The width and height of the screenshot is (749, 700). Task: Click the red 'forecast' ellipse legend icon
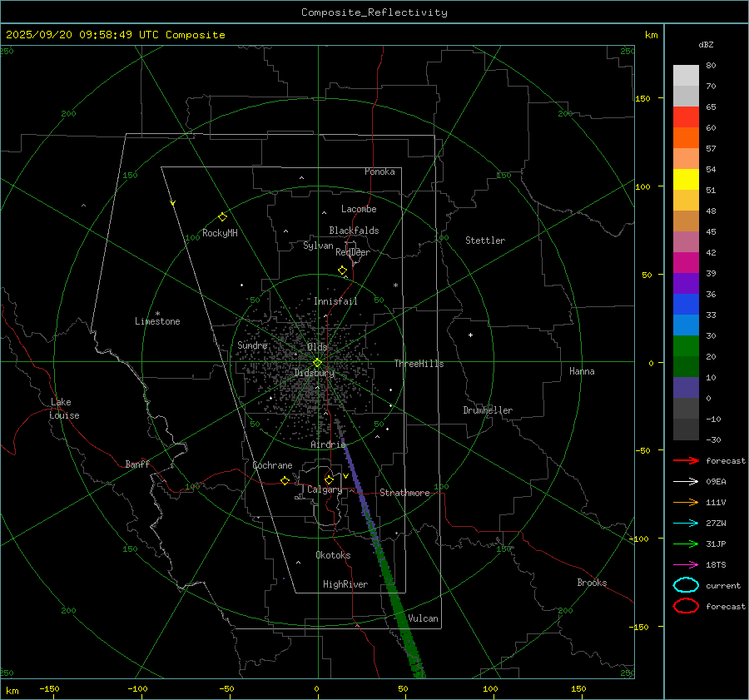pyautogui.click(x=686, y=606)
